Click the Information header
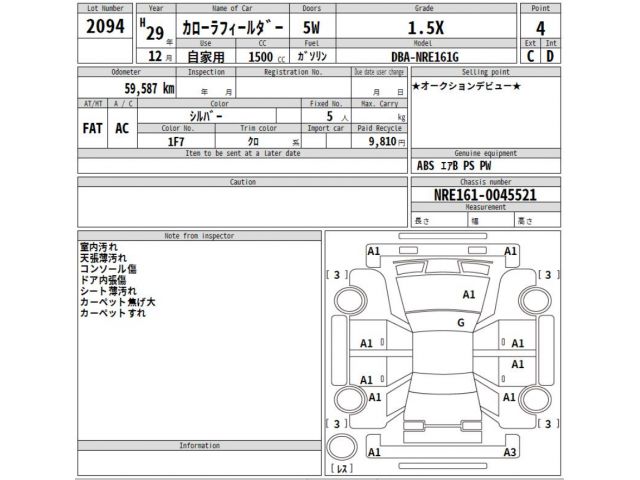This screenshot has width=640, height=480. (x=199, y=445)
